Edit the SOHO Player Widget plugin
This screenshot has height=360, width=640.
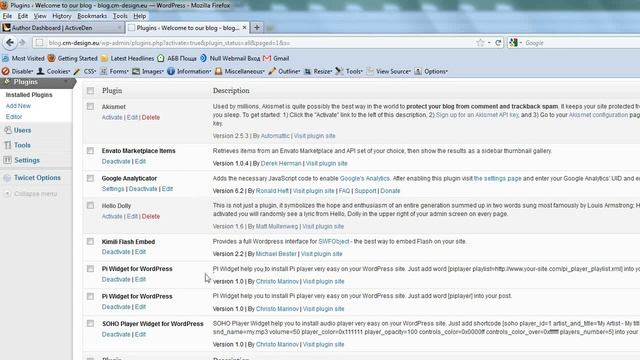(x=140, y=334)
